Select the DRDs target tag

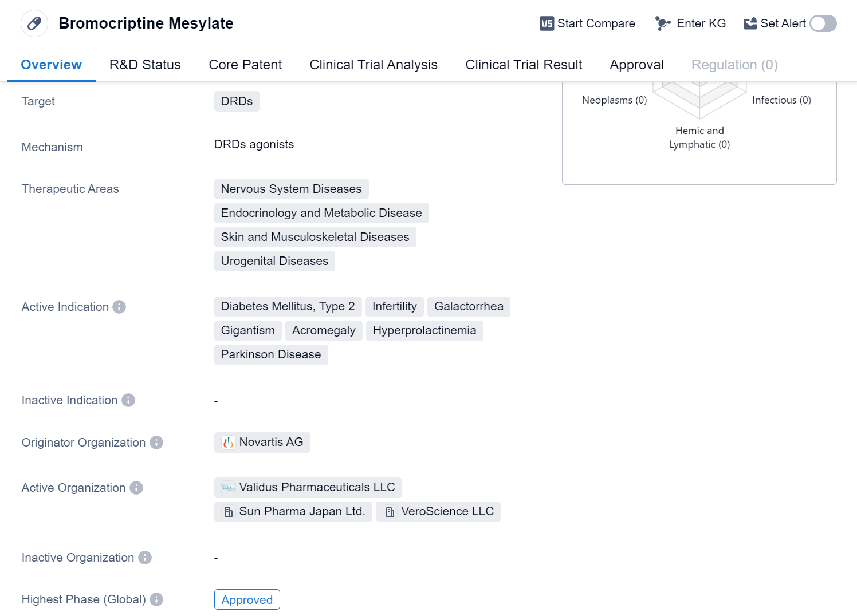[237, 101]
